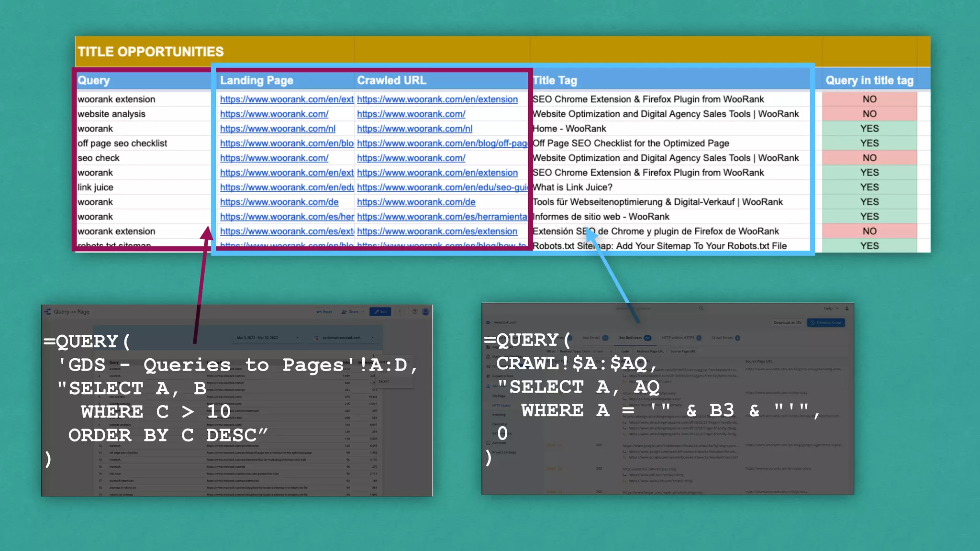The height and width of the screenshot is (551, 980).
Task: Remove the Redirect Type filter with X
Action: pos(611,351)
